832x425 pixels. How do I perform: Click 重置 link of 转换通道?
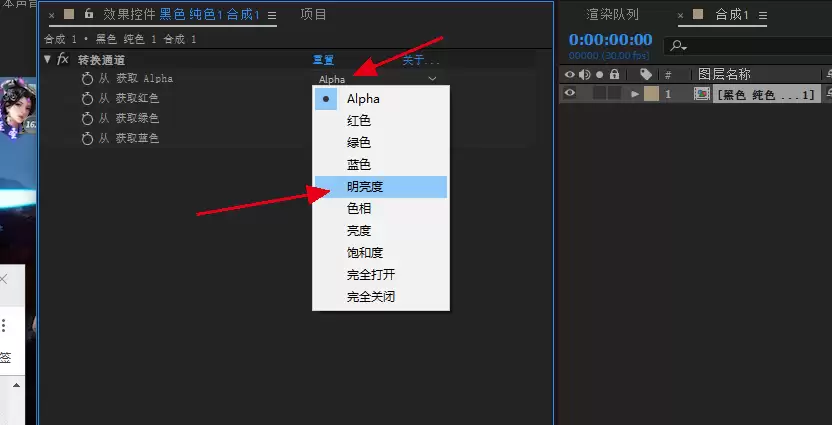pos(323,60)
